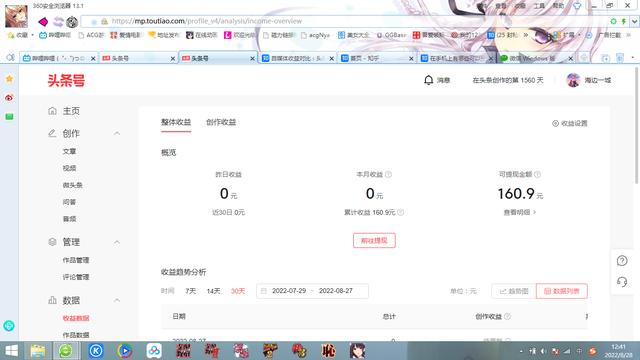The height and width of the screenshot is (360, 640).
Task: Collapse the 数据 sidebar section
Action: point(117,300)
